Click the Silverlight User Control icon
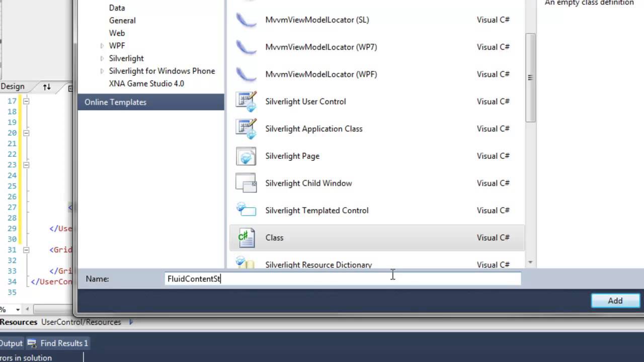 pos(247,102)
